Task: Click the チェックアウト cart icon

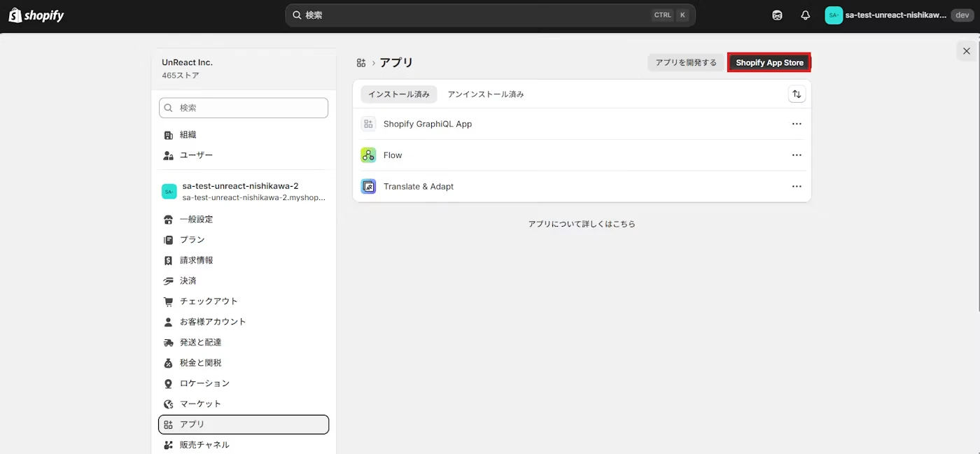Action: pyautogui.click(x=168, y=302)
